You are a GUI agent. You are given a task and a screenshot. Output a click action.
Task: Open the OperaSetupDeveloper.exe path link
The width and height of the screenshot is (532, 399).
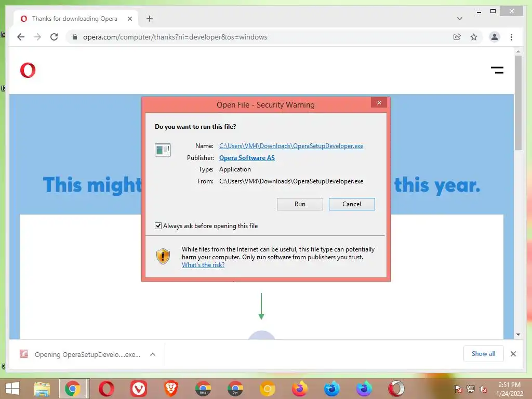tap(291, 146)
